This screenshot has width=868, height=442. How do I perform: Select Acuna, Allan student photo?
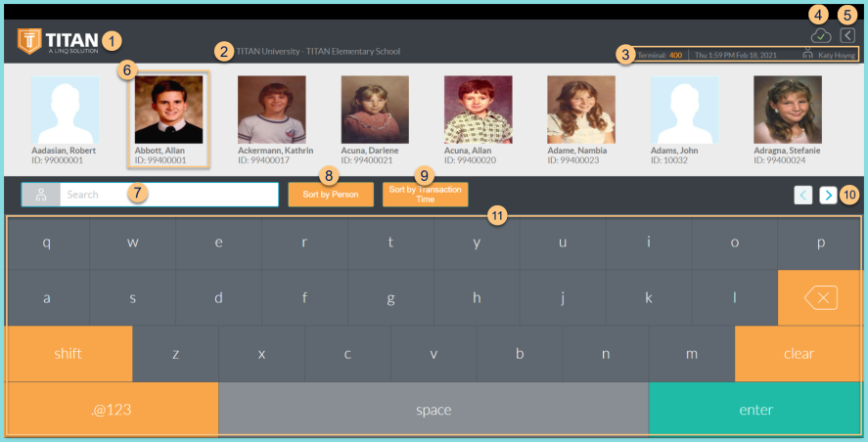pos(479,110)
